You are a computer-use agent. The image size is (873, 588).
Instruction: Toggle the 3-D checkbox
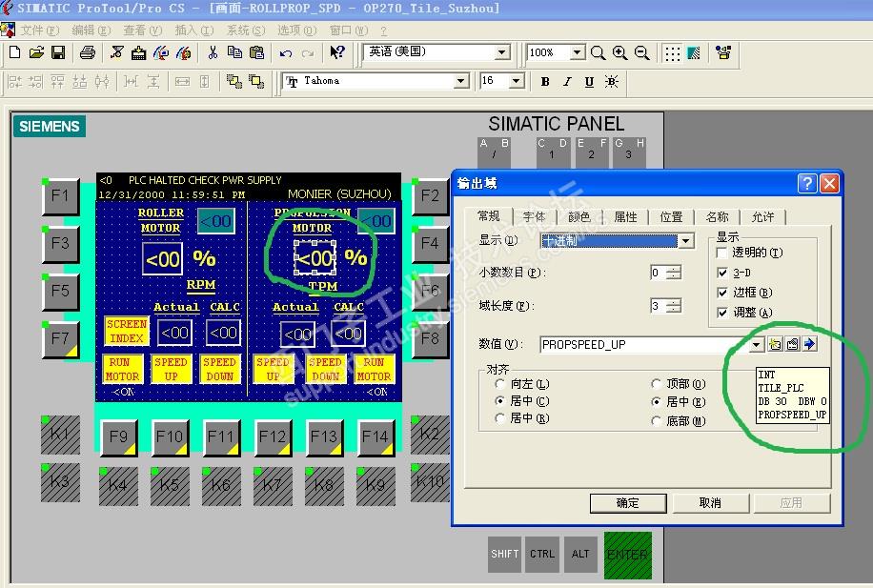pos(722,273)
